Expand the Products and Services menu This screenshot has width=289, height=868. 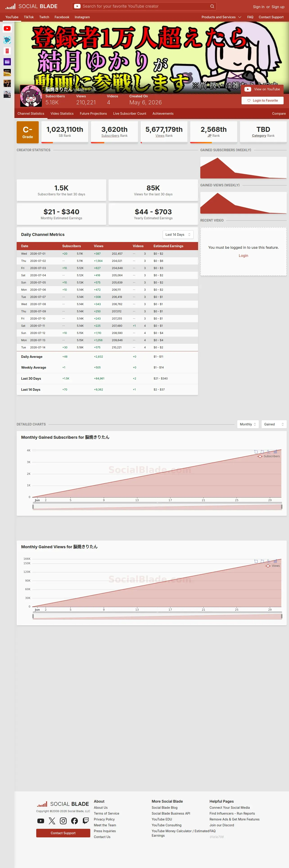click(x=221, y=17)
